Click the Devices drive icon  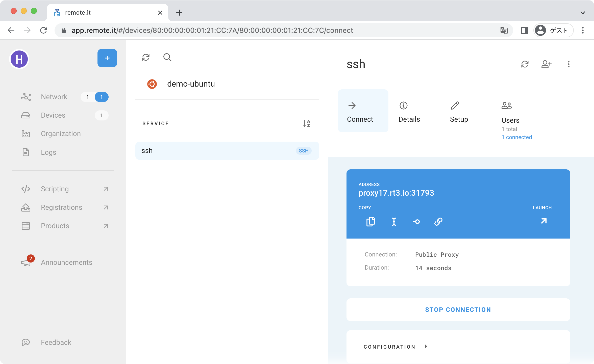[x=26, y=115]
